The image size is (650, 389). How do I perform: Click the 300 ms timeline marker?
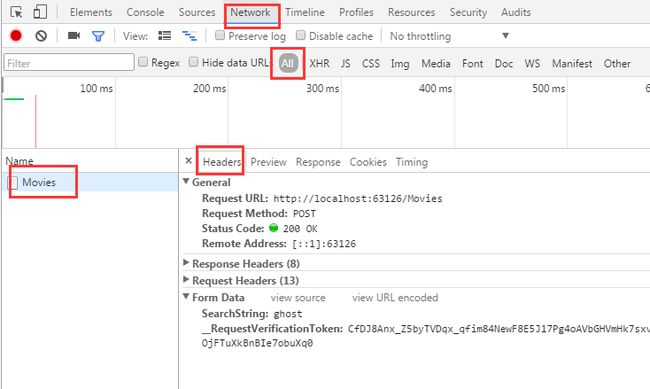(323, 88)
